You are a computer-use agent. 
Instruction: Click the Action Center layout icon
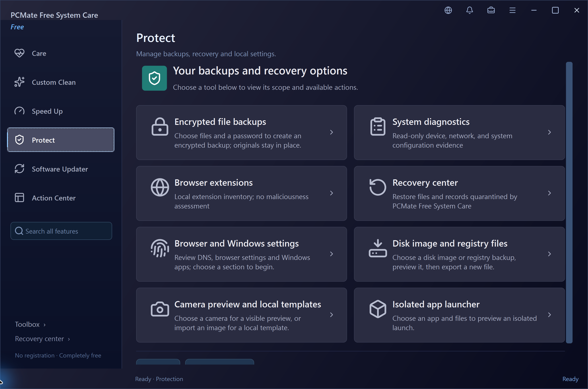[x=19, y=198]
